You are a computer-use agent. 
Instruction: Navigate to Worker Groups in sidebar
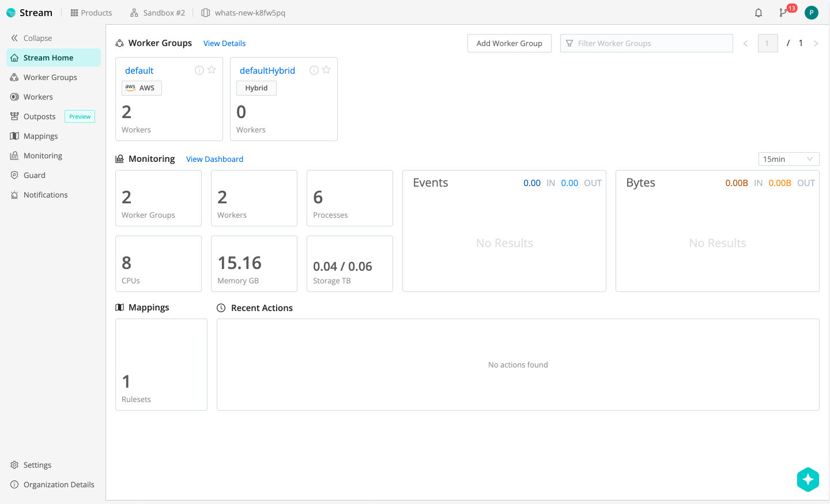coord(50,77)
